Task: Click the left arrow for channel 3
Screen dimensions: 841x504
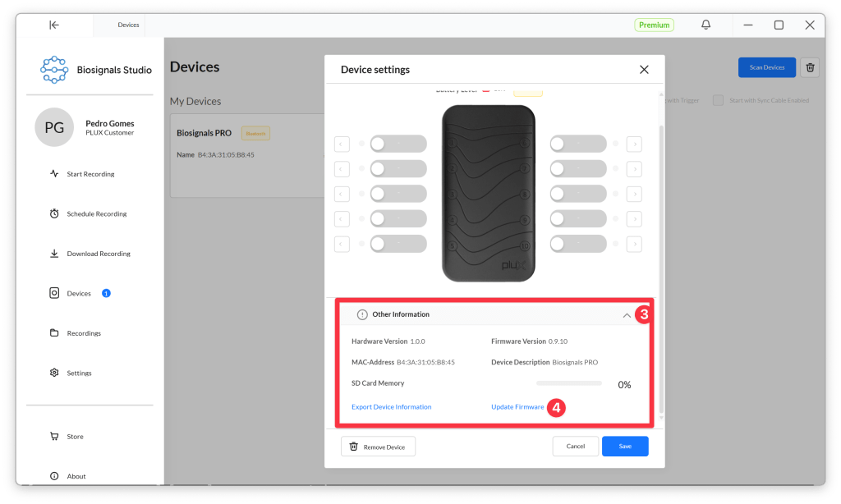Action: 342,194
